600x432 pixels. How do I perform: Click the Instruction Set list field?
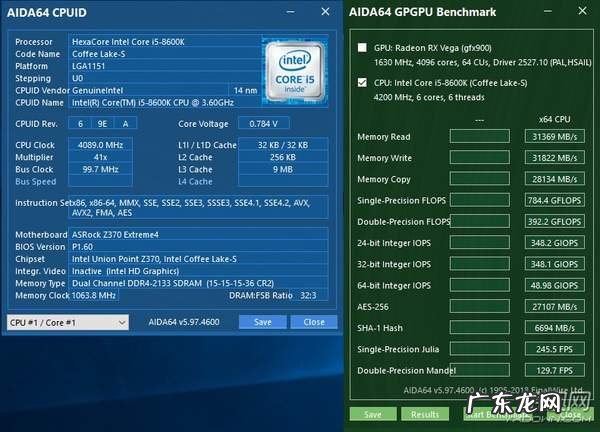[x=198, y=207]
